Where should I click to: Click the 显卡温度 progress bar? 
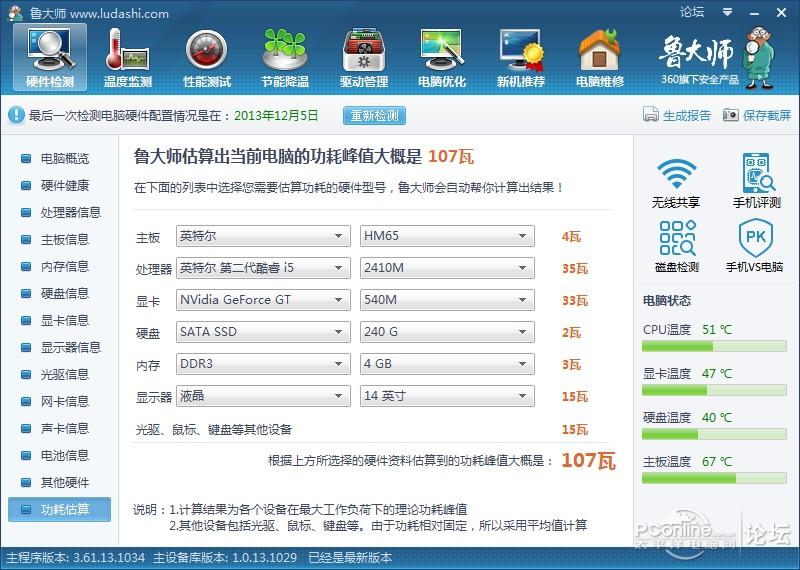click(x=714, y=390)
